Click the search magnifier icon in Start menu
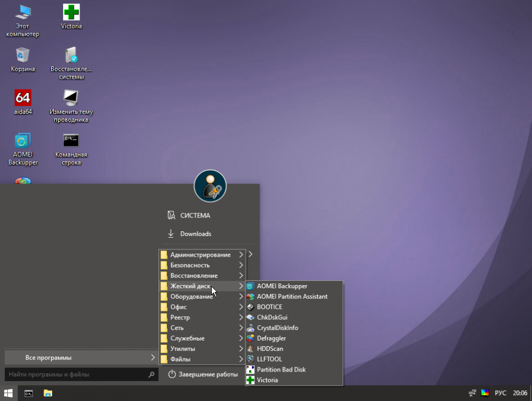The image size is (532, 401). coord(151,375)
